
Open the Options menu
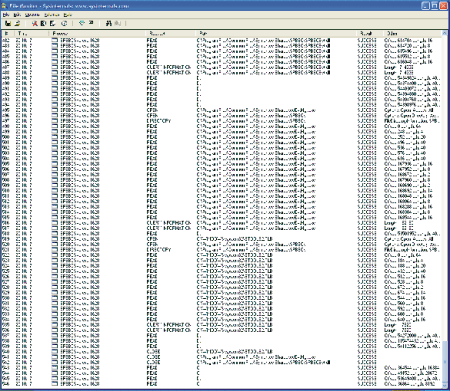tap(51, 15)
